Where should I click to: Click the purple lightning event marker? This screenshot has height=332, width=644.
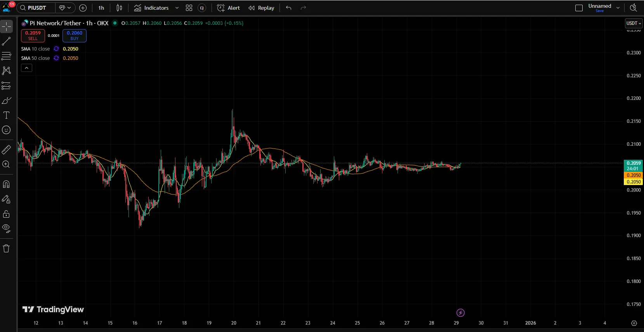click(460, 313)
